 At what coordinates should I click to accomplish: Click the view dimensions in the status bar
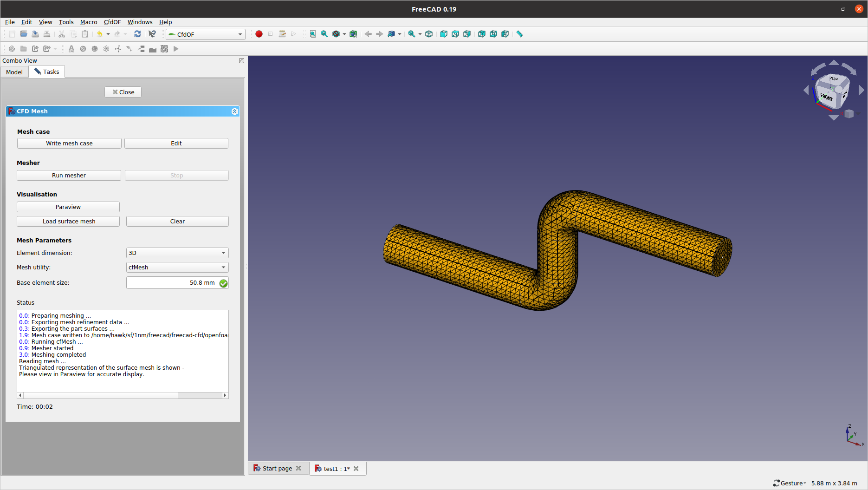[x=834, y=483]
